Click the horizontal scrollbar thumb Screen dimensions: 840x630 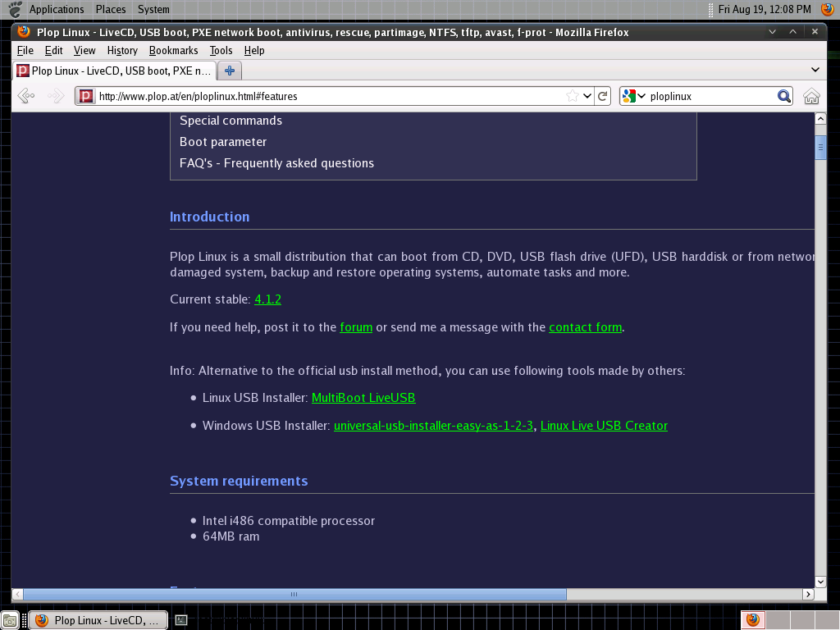(294, 594)
